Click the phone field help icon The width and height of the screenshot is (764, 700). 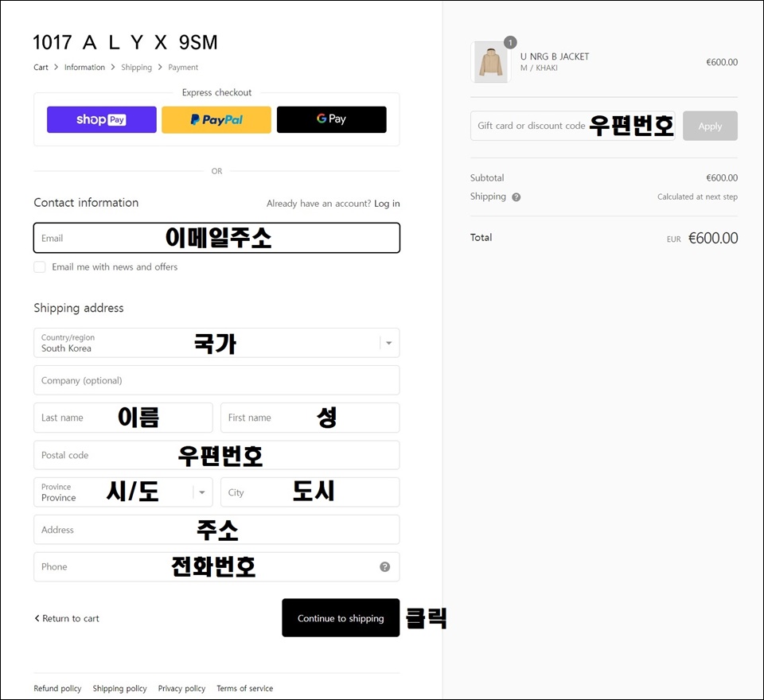385,566
